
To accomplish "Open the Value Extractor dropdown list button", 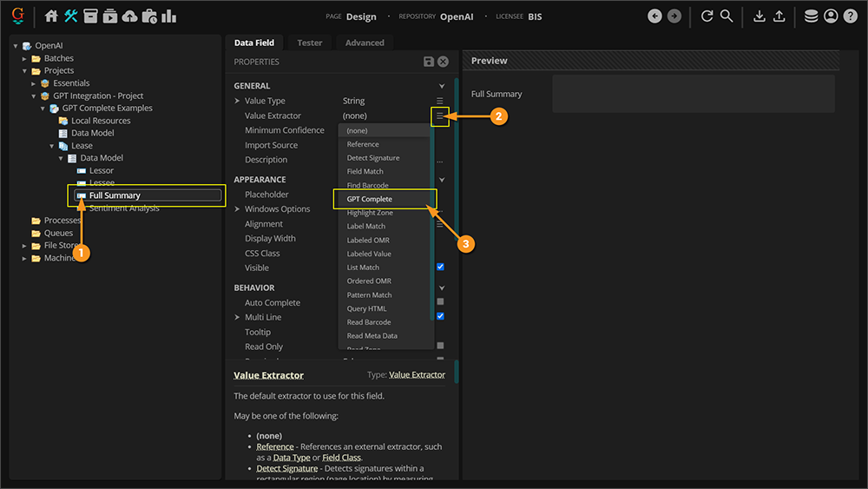I will click(440, 116).
